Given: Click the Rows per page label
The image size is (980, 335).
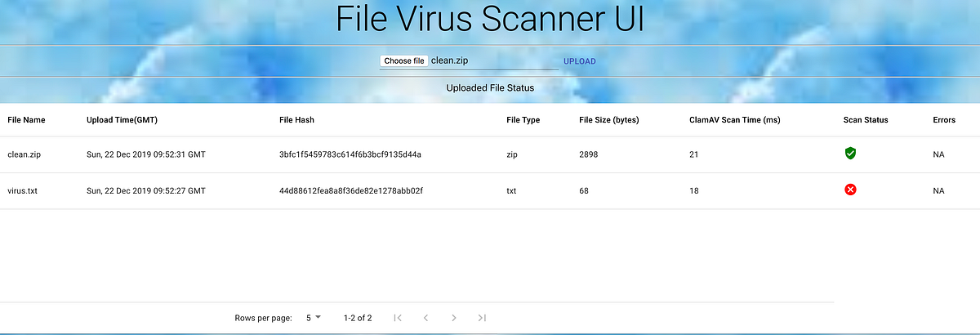Looking at the screenshot, I should tap(263, 318).
